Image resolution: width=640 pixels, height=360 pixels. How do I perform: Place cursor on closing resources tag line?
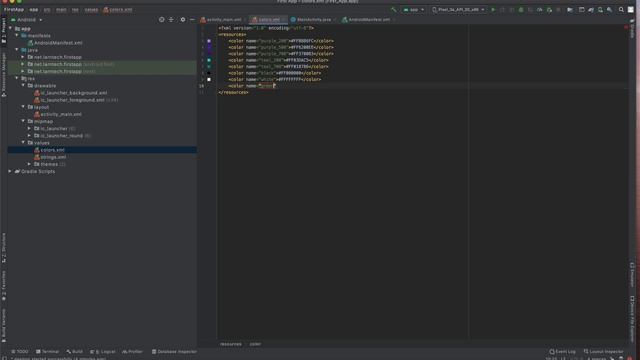point(233,92)
